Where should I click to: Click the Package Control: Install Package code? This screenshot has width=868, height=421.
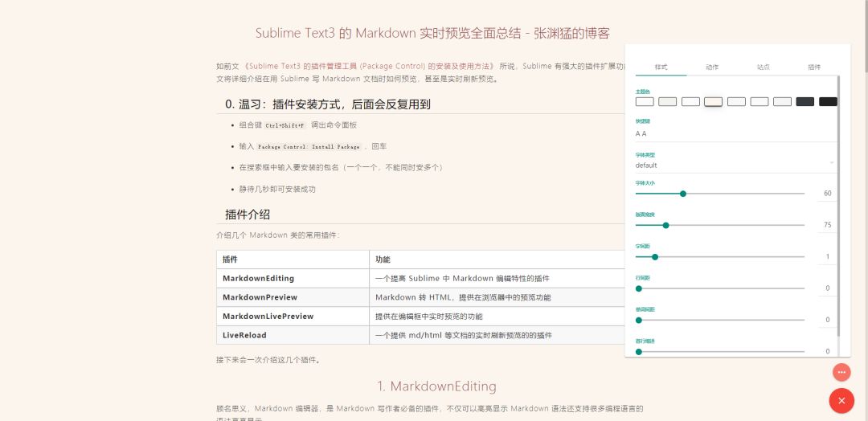(309, 147)
